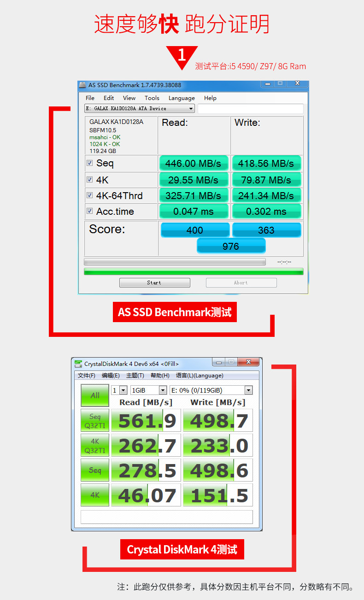Click the empty field beside drive dropdown
Image resolution: width=364 pixels, height=600 pixels.
coord(251,109)
